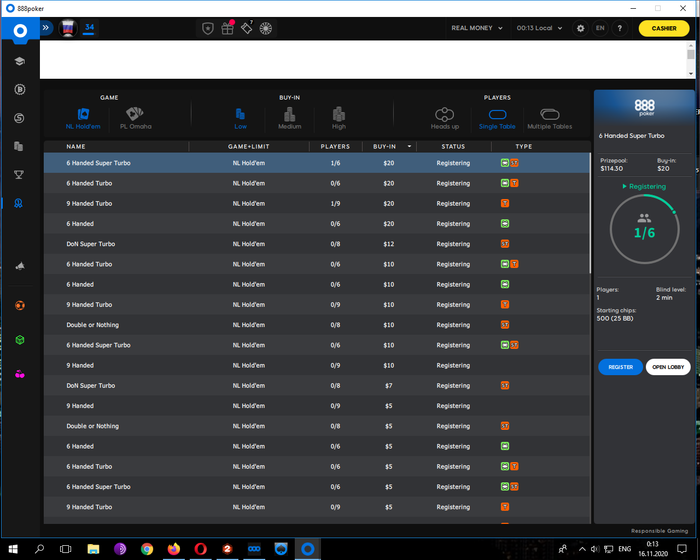Open the shield star club icon

coord(208,29)
